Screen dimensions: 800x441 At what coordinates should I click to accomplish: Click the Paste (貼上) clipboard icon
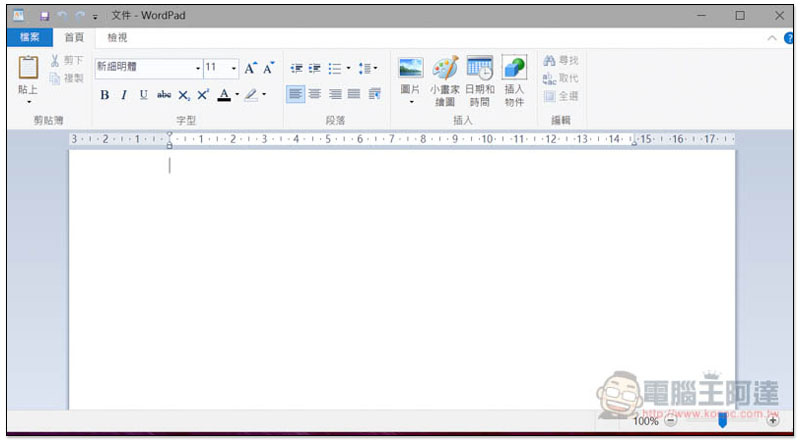pyautogui.click(x=28, y=69)
